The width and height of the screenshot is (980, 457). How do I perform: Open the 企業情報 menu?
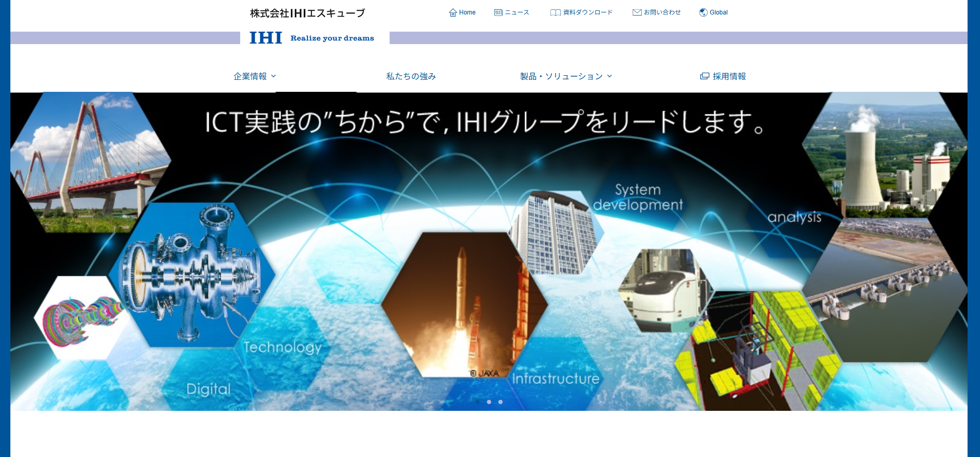(250, 76)
